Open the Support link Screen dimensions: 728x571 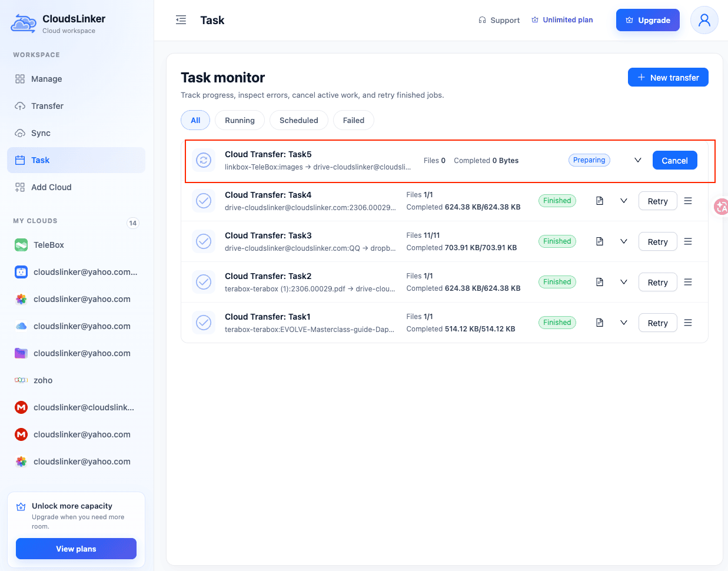coord(499,20)
